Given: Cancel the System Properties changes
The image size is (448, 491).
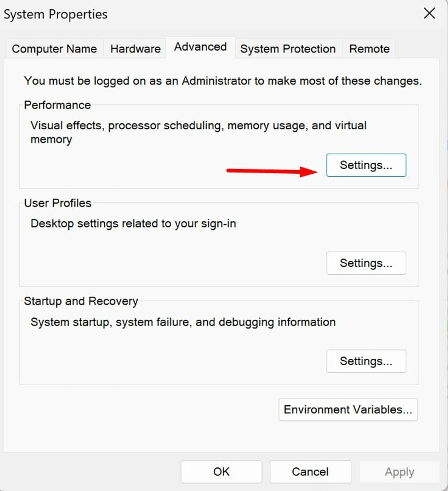Looking at the screenshot, I should pyautogui.click(x=310, y=472).
